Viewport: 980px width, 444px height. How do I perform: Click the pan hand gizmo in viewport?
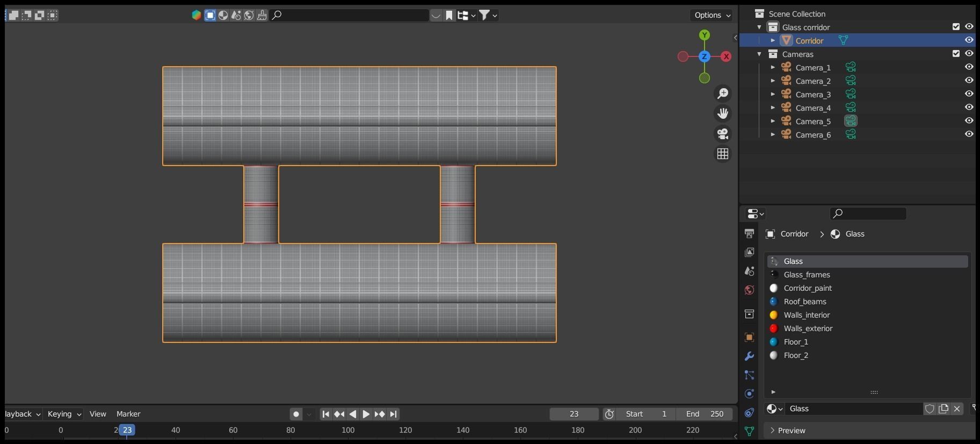point(723,113)
